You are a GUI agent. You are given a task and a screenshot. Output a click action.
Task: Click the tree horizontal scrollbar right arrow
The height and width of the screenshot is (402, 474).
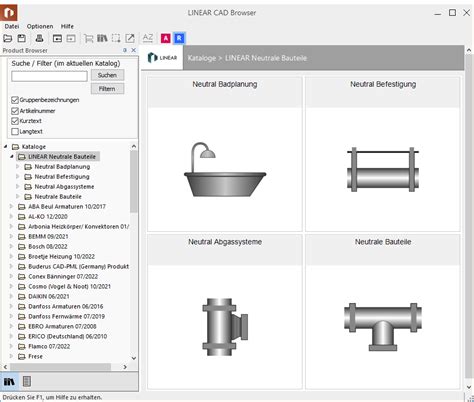click(125, 367)
